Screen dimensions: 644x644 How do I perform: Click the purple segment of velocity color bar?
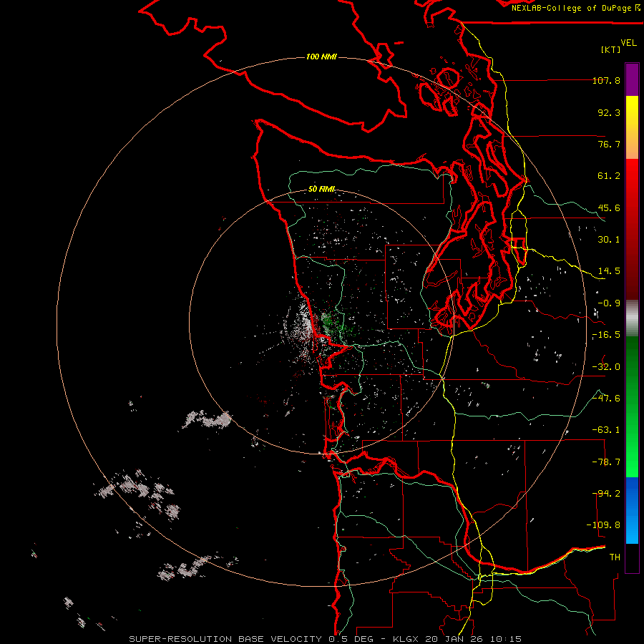click(632, 79)
